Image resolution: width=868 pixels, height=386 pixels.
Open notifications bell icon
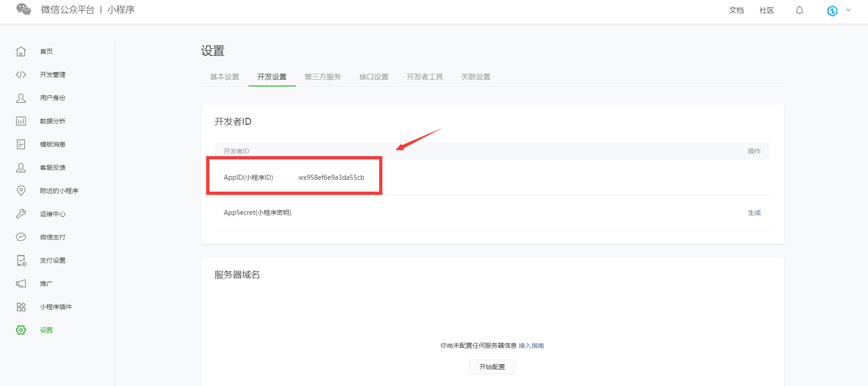[800, 10]
